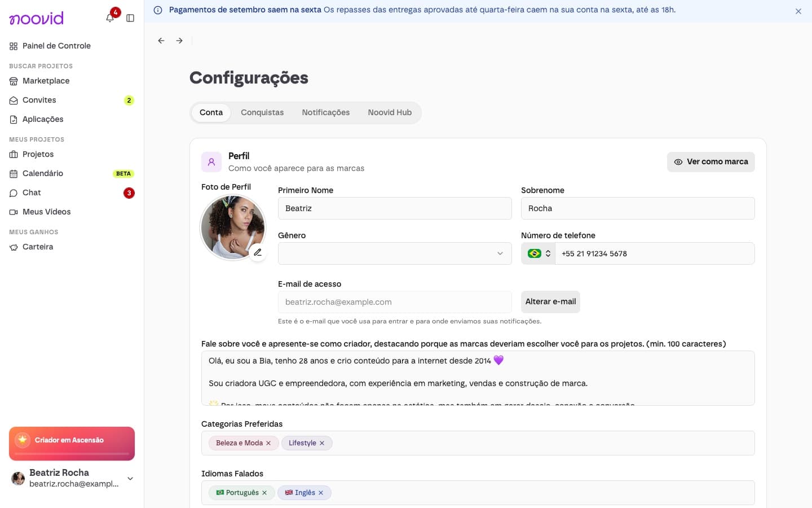Open the Criador em Ascensão level card
The width and height of the screenshot is (812, 508).
click(72, 444)
